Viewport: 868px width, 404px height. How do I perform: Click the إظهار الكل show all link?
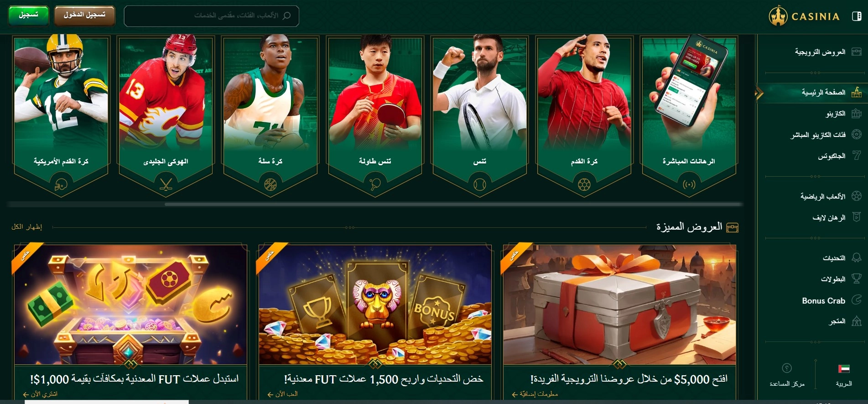click(27, 227)
